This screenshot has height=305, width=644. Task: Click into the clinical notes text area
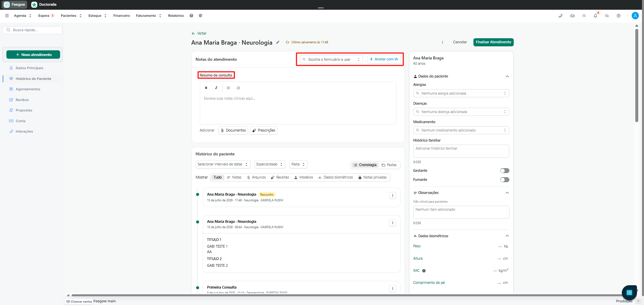298,109
